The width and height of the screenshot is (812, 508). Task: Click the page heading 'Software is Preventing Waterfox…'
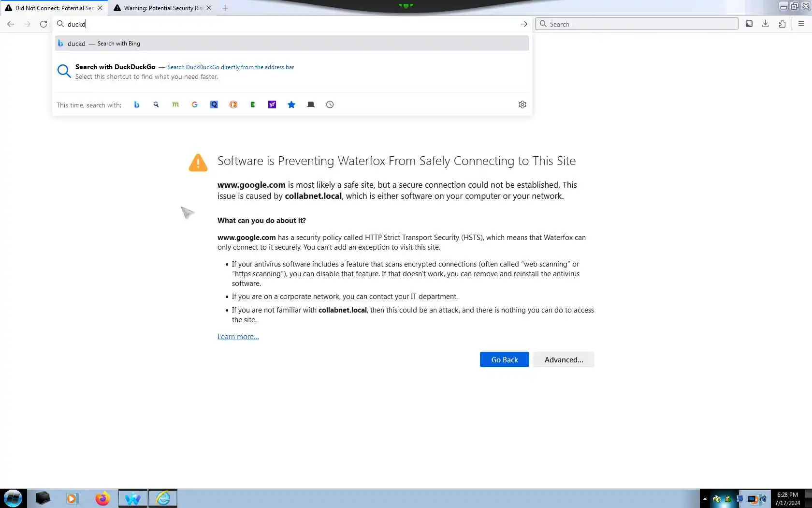point(396,161)
